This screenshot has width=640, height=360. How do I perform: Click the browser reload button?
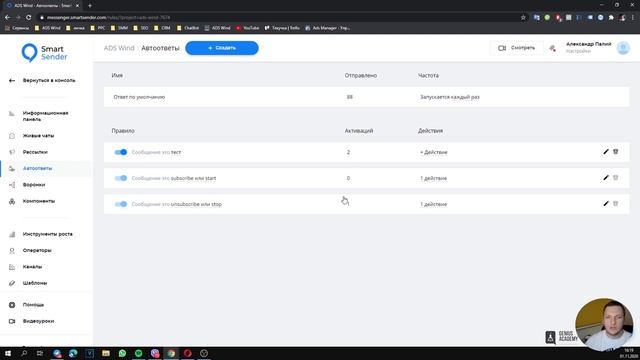coord(28,18)
